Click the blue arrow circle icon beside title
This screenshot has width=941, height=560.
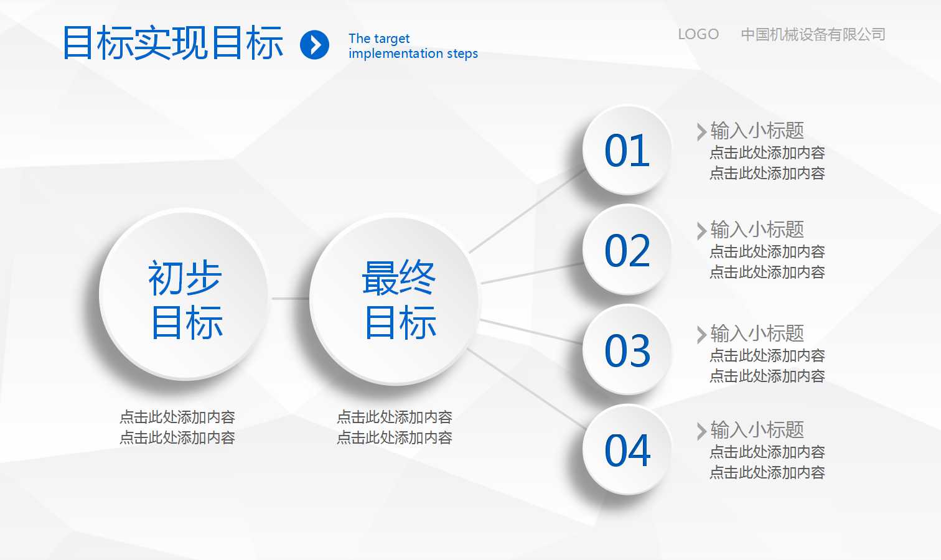click(315, 45)
